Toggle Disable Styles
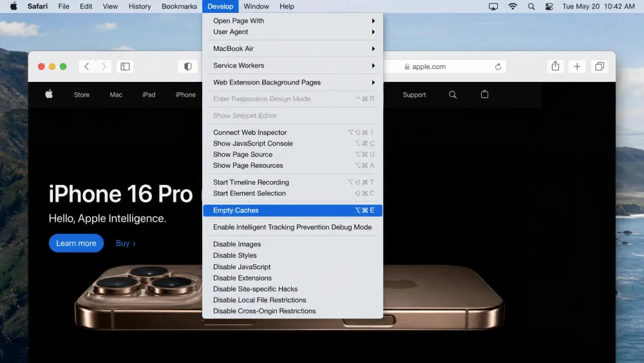This screenshot has height=363, width=644. tap(293, 255)
